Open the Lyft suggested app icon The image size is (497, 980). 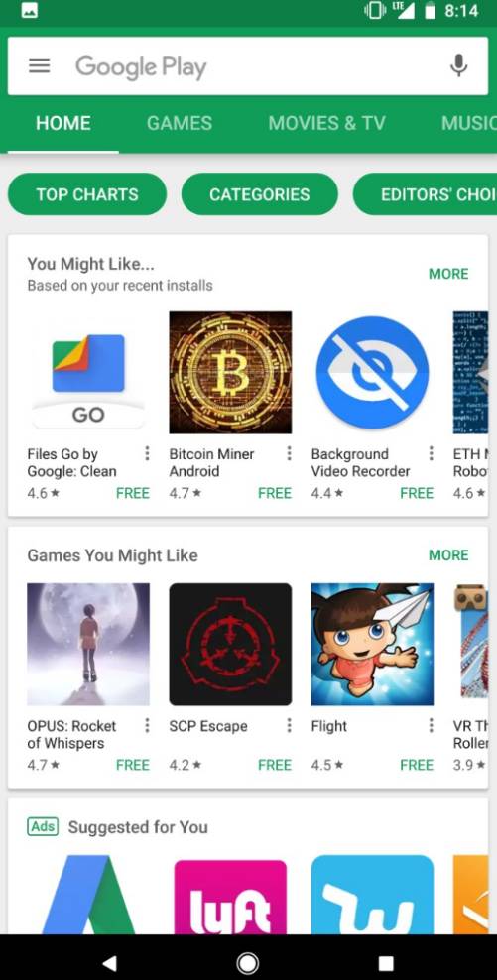click(x=230, y=895)
